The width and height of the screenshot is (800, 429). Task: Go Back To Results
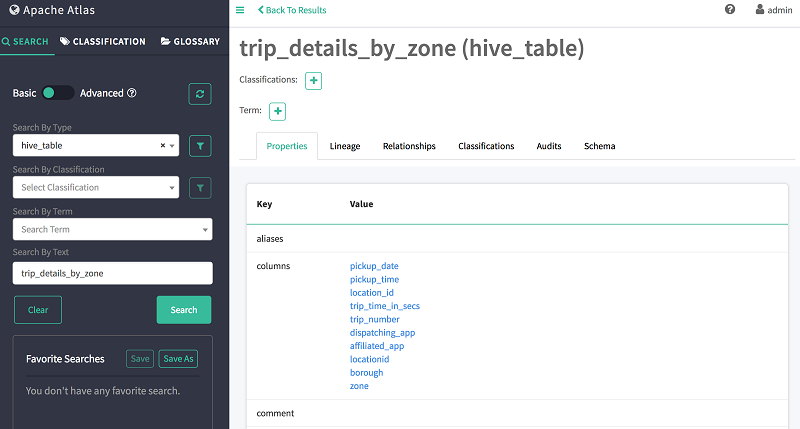tap(292, 10)
